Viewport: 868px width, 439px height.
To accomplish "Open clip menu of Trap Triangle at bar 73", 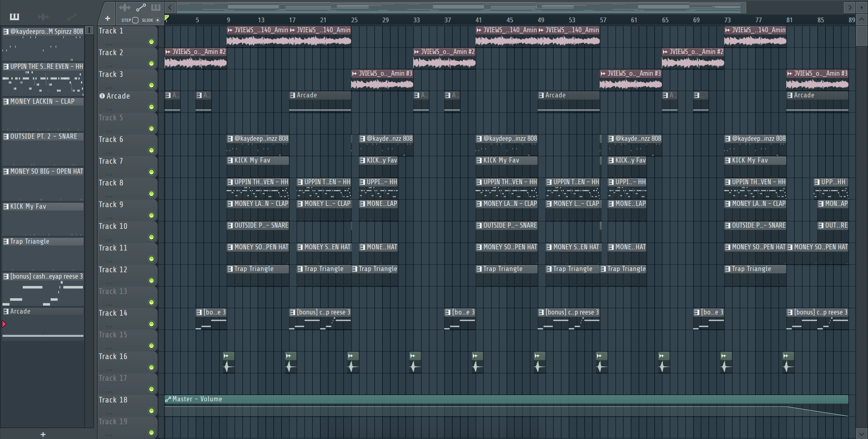I will point(728,269).
